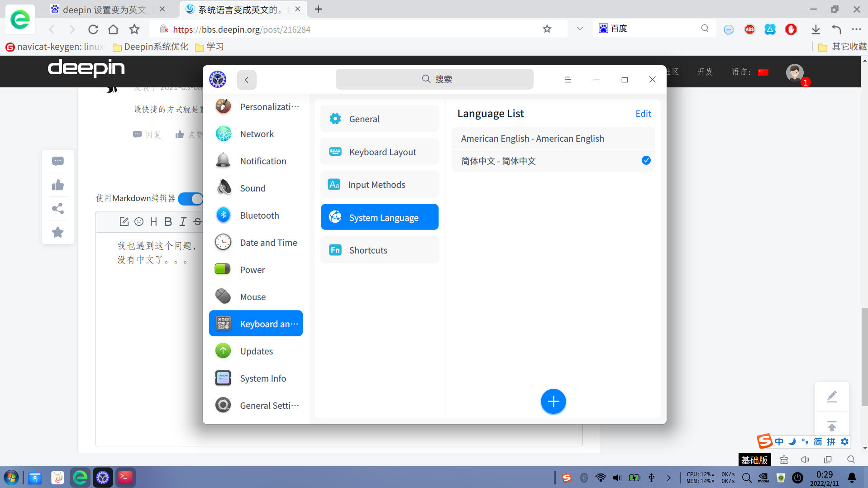Open the browser downloads icon

(816, 29)
